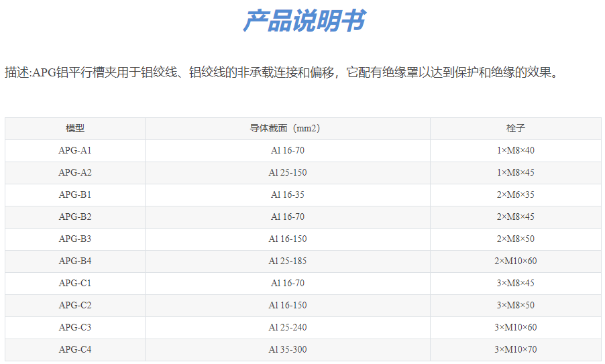Select the APG-A1 model cell
This screenshot has width=605, height=364.
click(75, 150)
